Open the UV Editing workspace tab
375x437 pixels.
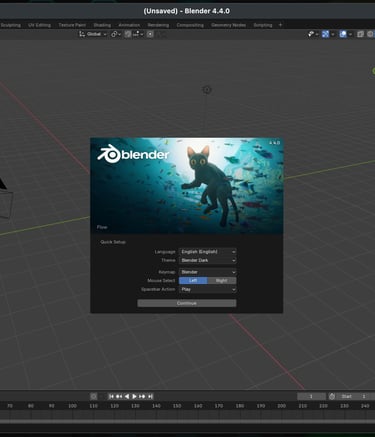pyautogui.click(x=39, y=25)
